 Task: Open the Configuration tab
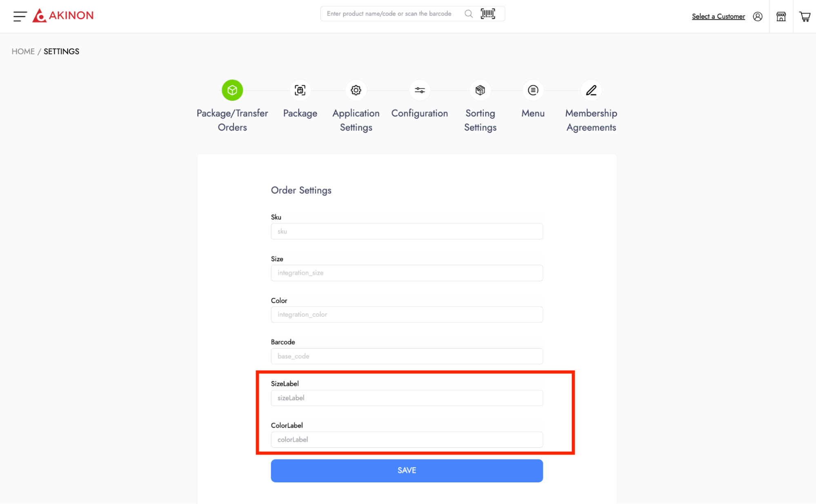420,90
